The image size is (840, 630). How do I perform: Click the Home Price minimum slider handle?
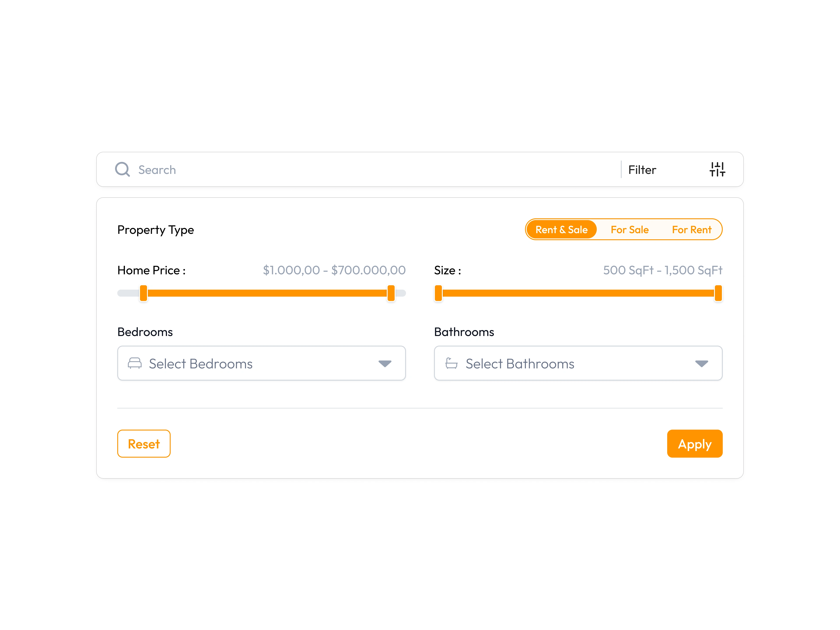coord(143,293)
